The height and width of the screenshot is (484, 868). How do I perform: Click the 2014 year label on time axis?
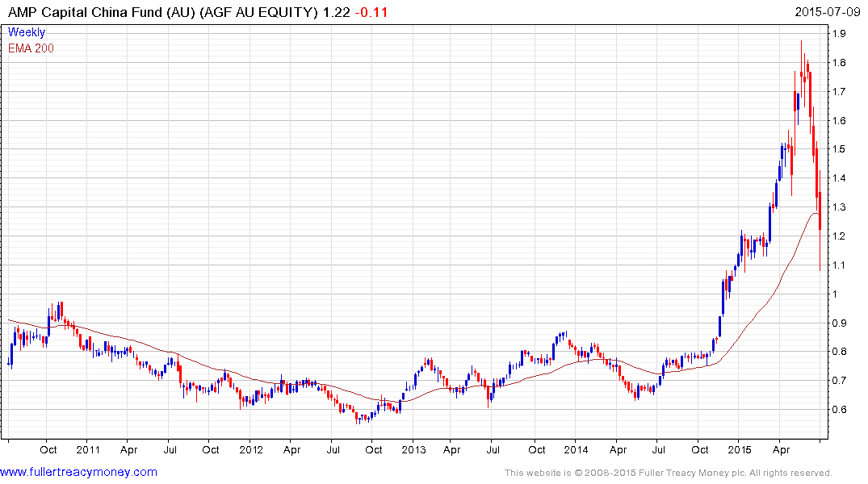576,449
